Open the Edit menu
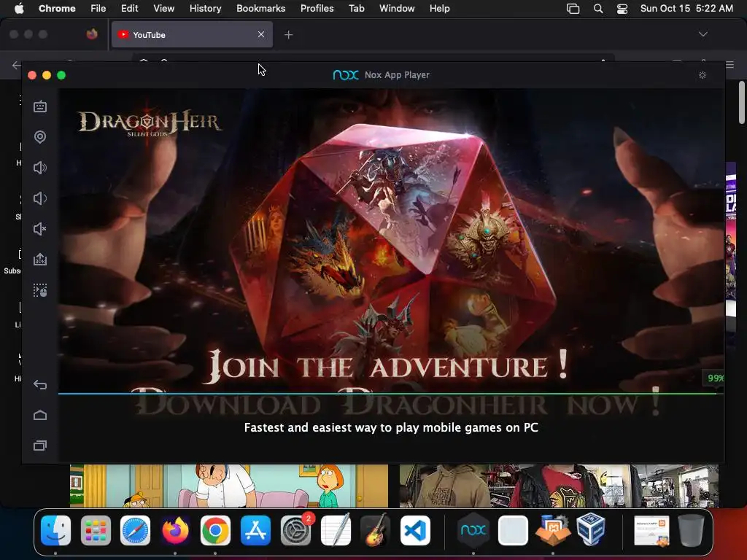Image resolution: width=747 pixels, height=560 pixels. point(129,9)
